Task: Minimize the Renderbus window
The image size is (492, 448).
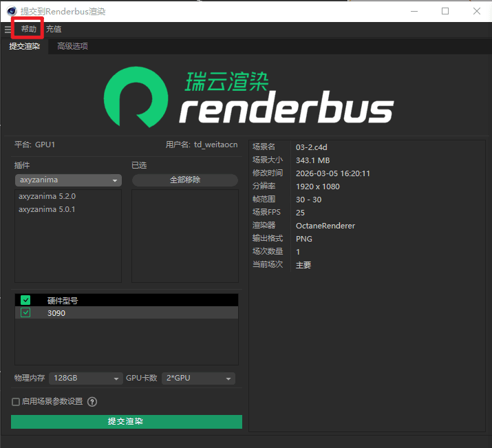Action: tap(414, 11)
